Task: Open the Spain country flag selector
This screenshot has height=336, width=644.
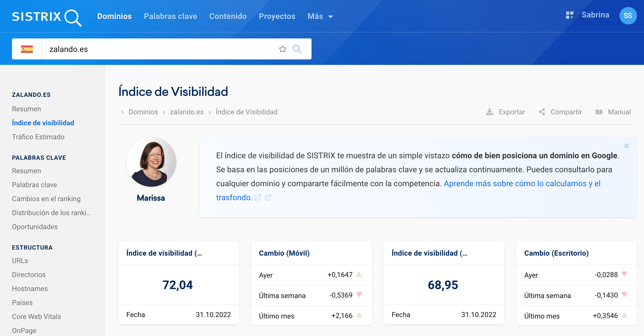Action: tap(27, 49)
